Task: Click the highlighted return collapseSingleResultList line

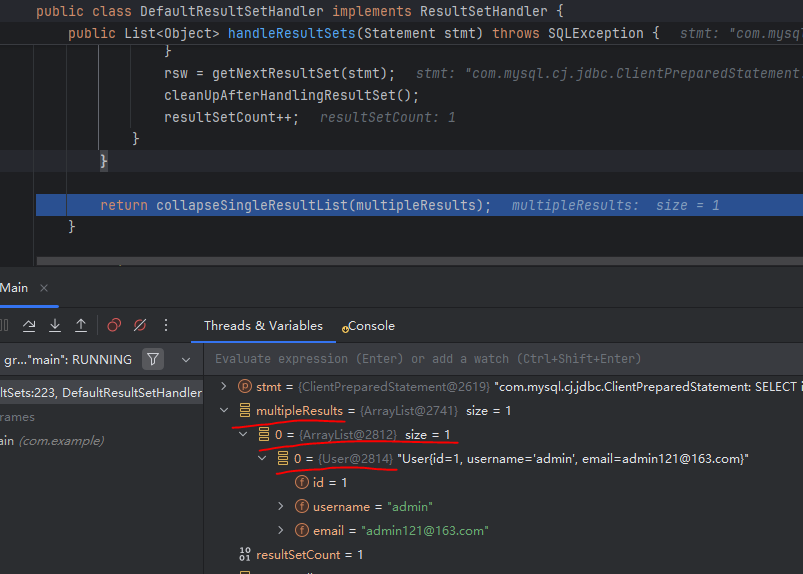Action: click(419, 205)
